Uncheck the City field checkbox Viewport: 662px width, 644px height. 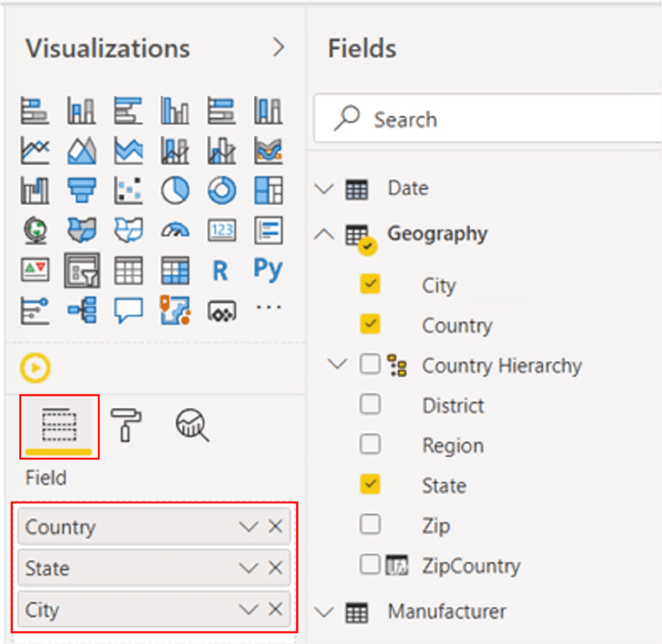tap(370, 284)
